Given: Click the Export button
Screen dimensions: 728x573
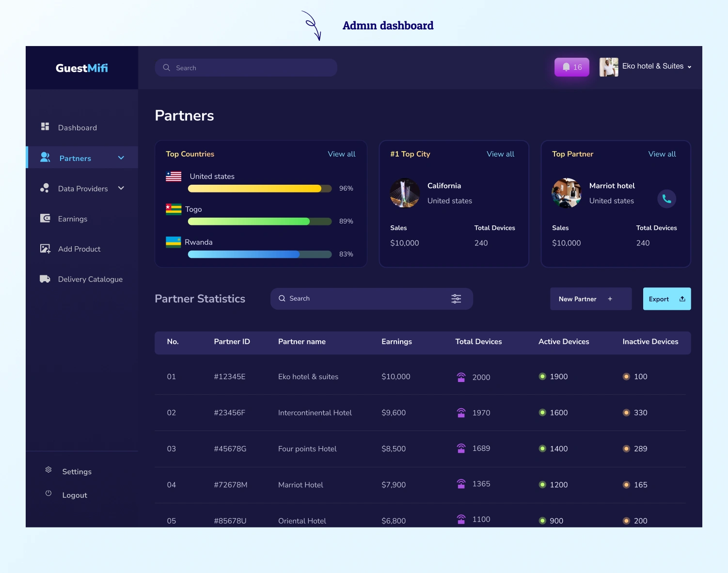Looking at the screenshot, I should 667,299.
